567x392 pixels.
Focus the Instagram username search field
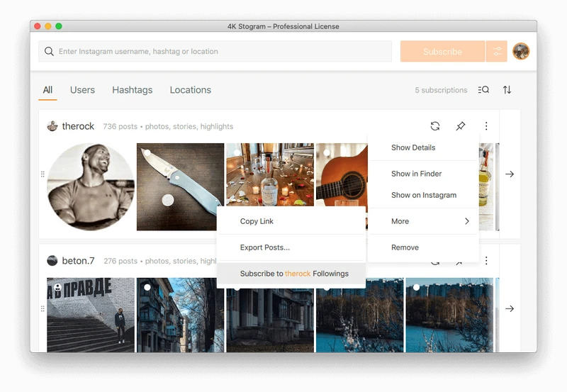coord(215,51)
